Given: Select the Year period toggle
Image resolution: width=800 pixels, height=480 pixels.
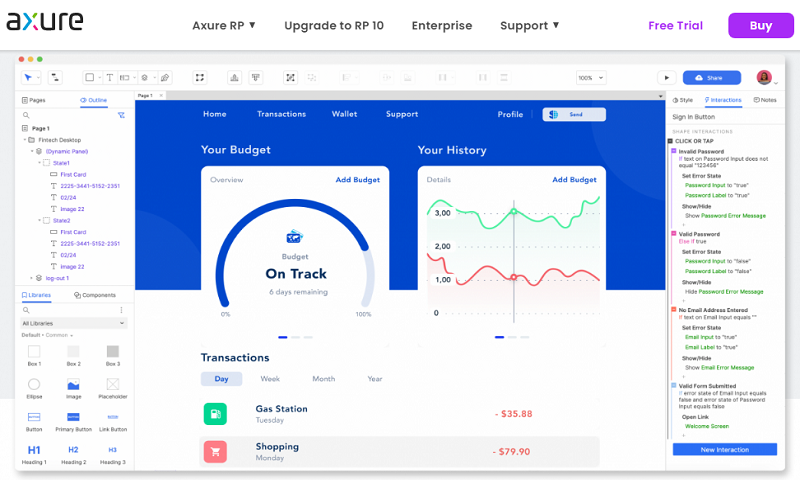Looking at the screenshot, I should point(374,378).
